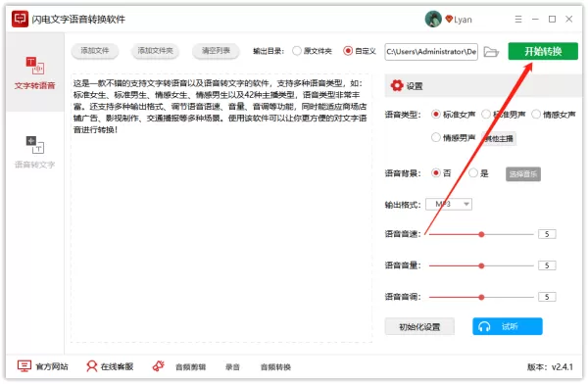Click the 文字转语音 icon graphic
This screenshot has height=384, width=588.
[35, 66]
